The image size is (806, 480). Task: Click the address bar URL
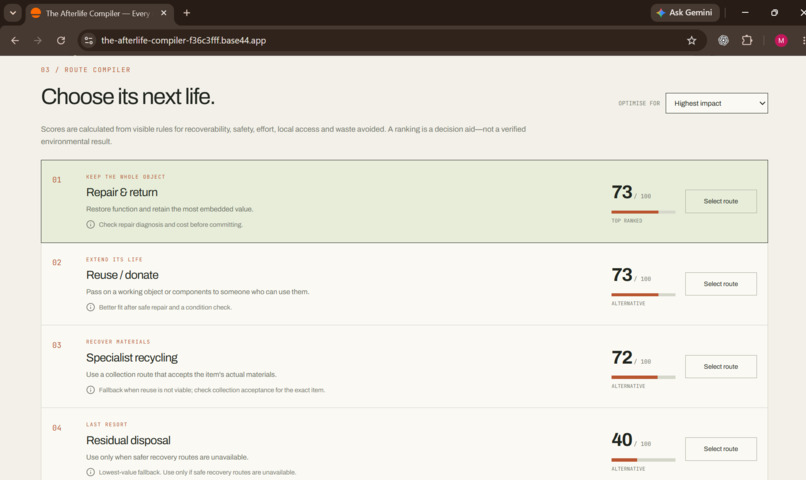point(184,40)
